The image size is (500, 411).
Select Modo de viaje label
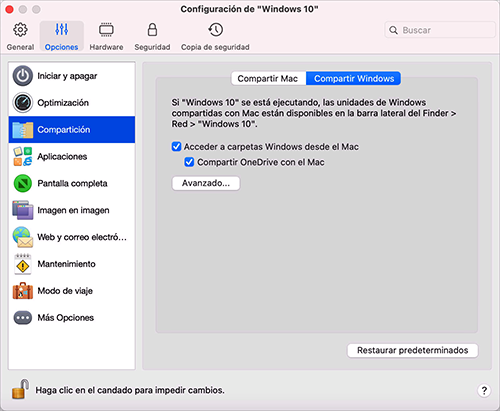pyautogui.click(x=65, y=291)
